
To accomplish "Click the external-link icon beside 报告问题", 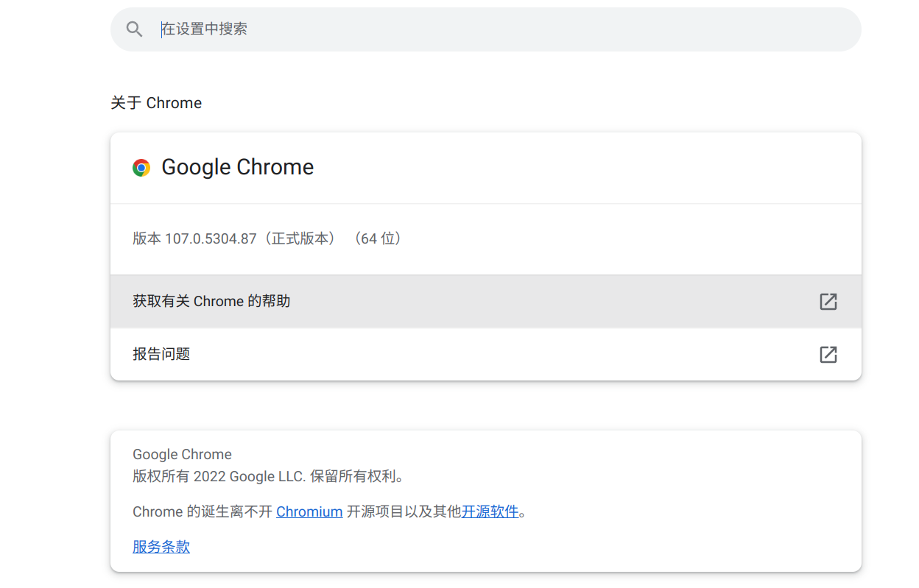I will 828,355.
